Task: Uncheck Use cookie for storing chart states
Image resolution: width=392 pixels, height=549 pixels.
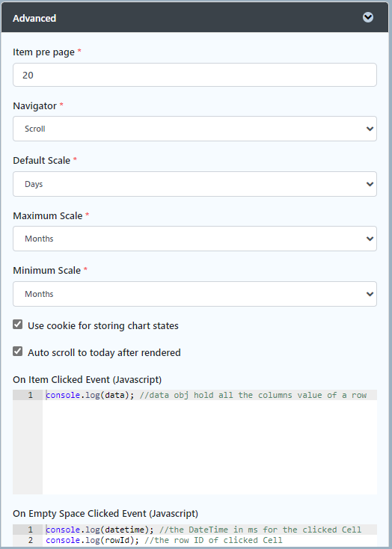Action: pos(17,325)
